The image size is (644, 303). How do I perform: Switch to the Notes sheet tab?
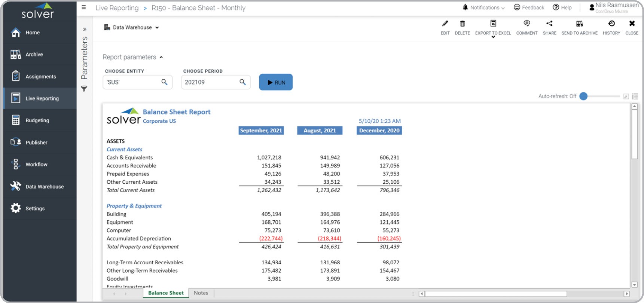(201, 293)
